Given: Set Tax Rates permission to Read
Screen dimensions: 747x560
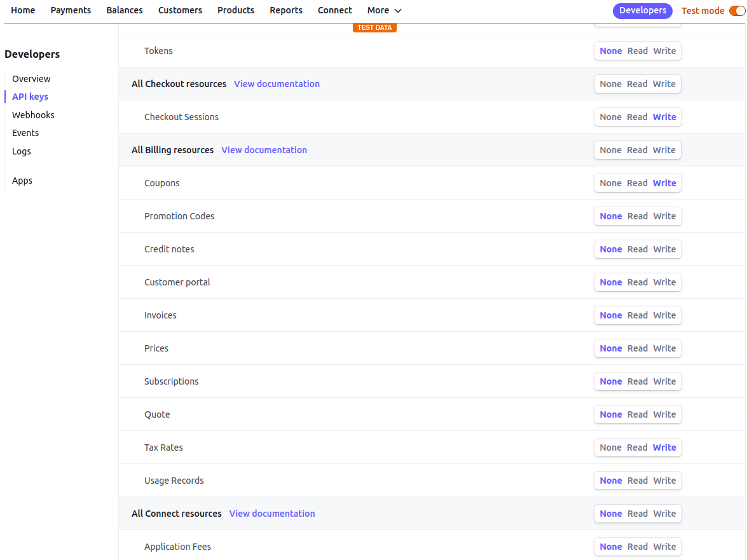Looking at the screenshot, I should (x=638, y=447).
